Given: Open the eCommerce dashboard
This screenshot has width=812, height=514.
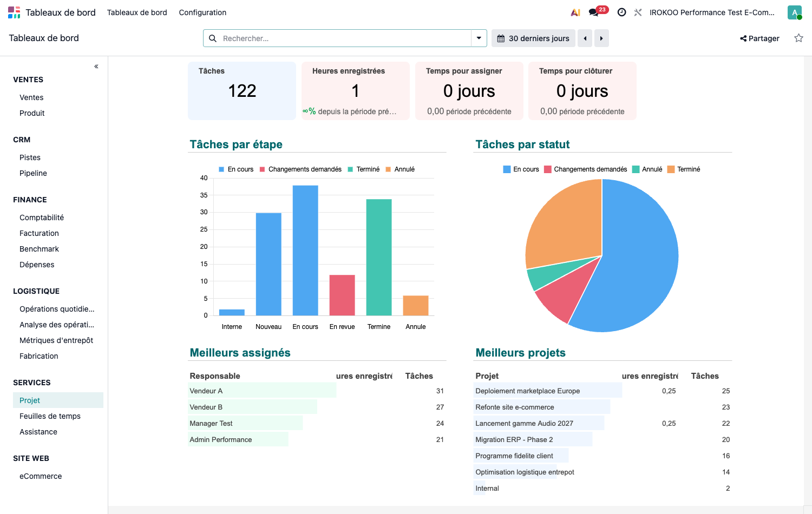Looking at the screenshot, I should tap(41, 476).
